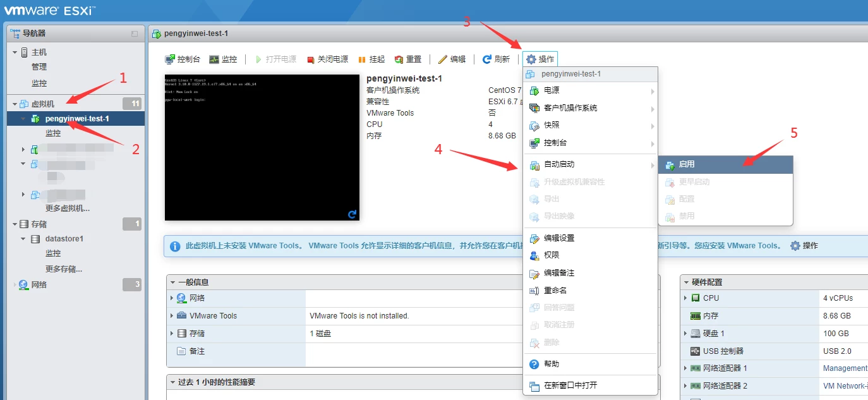Open the 客户机操作系统 guest OS submenu
The image size is (868, 400).
pos(591,108)
